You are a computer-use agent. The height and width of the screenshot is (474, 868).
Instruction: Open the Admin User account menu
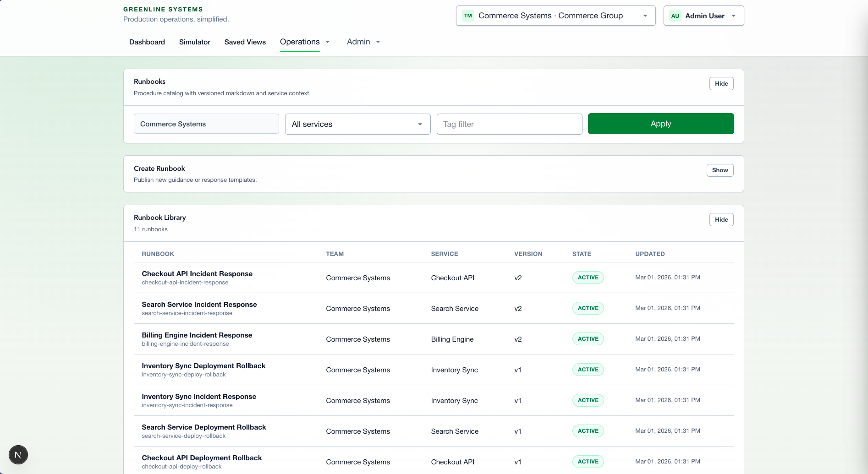pyautogui.click(x=703, y=16)
